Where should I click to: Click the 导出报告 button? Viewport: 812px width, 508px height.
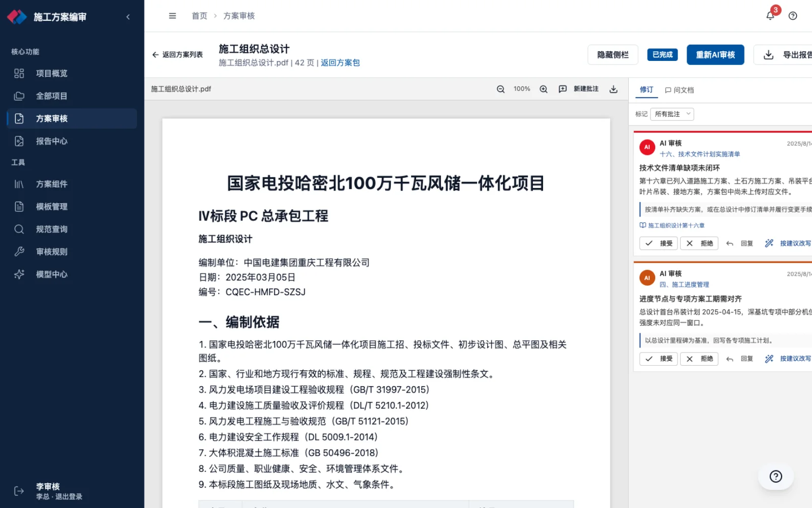(783, 55)
